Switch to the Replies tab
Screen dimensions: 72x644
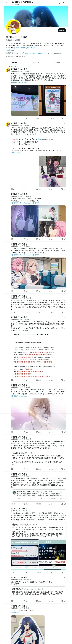point(36,62)
